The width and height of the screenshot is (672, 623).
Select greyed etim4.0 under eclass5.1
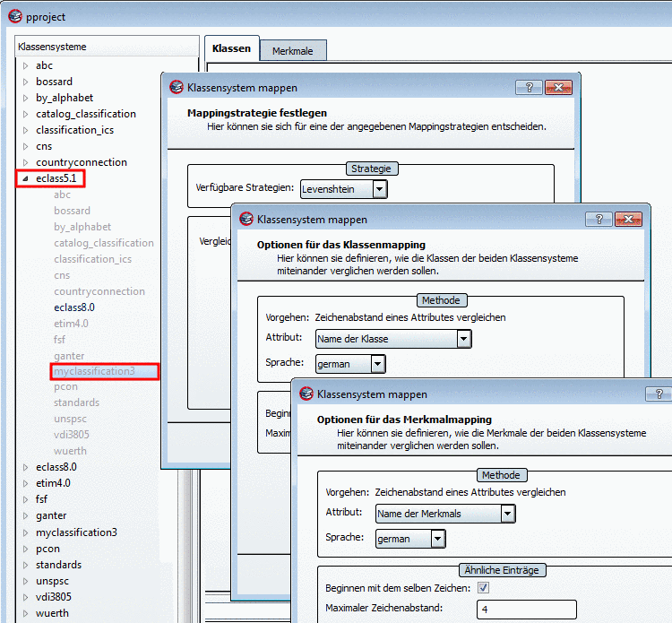(x=71, y=324)
